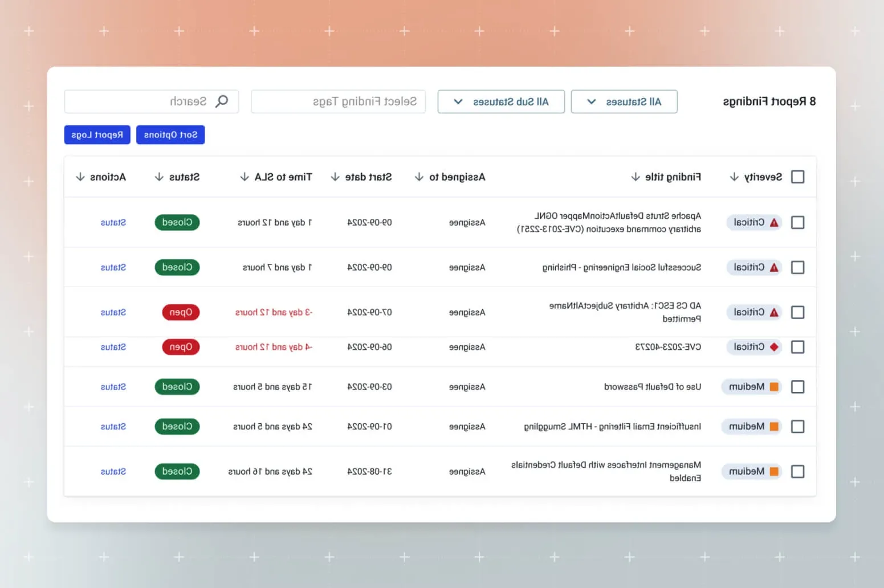Open finding 'Successful Social Engineering - Phishing'

622,268
